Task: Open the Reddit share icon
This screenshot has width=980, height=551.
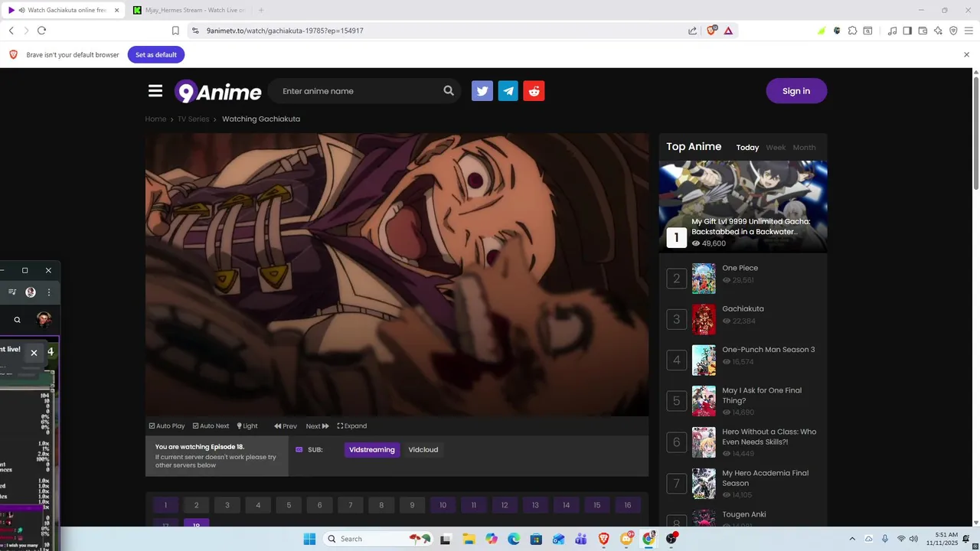Action: click(x=534, y=91)
